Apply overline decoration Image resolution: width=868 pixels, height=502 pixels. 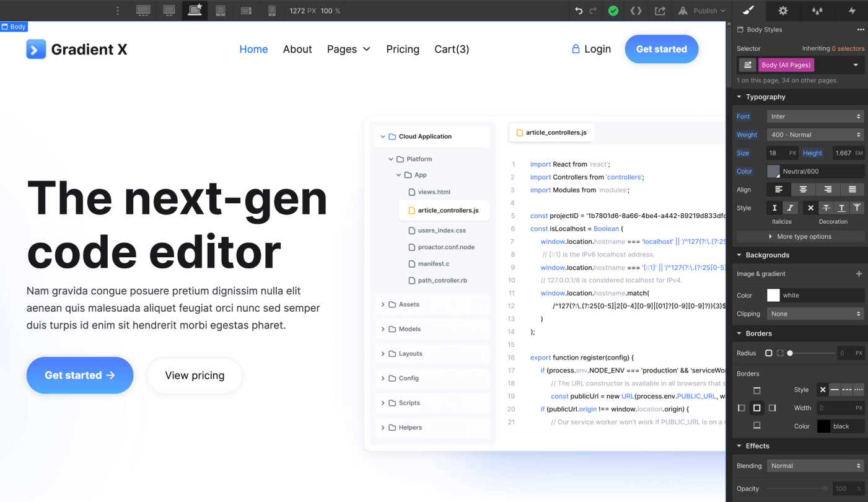click(x=857, y=208)
